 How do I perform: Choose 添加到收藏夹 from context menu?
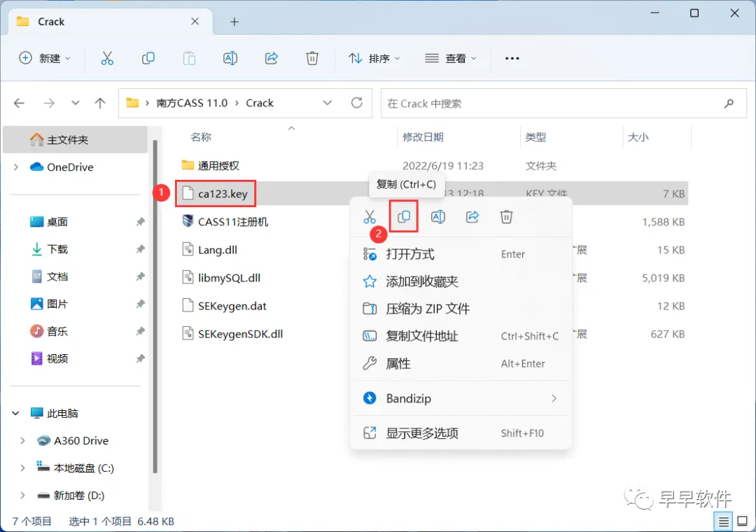[461, 281]
